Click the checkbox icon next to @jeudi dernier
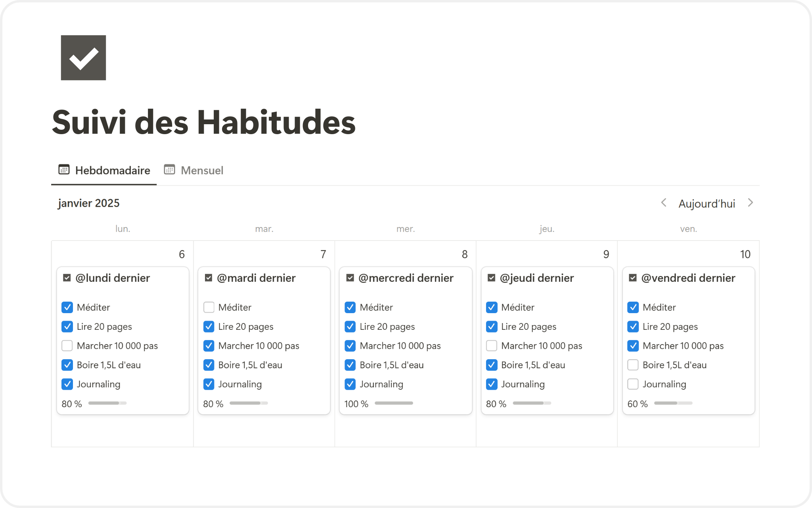 point(491,278)
